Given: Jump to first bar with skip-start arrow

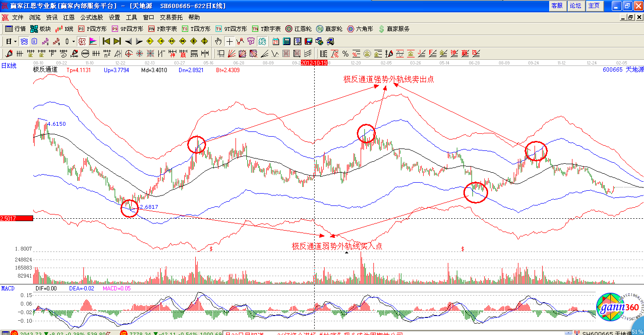Looking at the screenshot, I should point(106,41).
